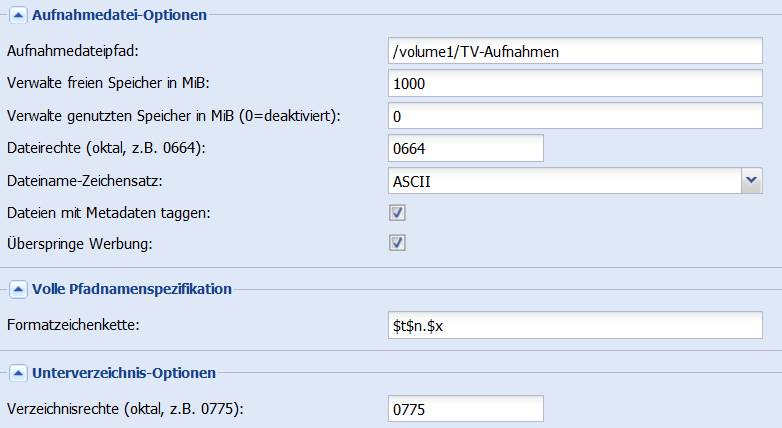The height and width of the screenshot is (428, 782).
Task: Collapse the Volle Pfadnamenspezifikation section
Action: pyautogui.click(x=18, y=289)
